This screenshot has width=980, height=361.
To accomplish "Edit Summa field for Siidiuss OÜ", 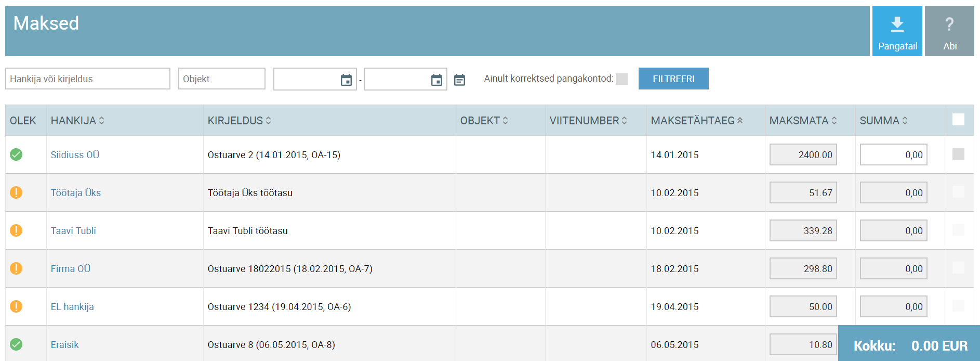I will (894, 154).
